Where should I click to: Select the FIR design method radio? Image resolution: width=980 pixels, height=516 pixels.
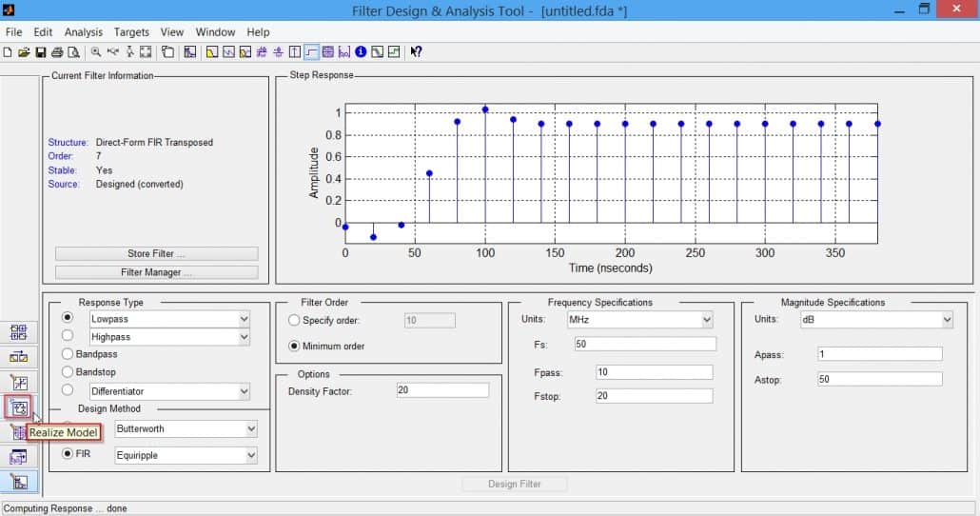point(68,453)
